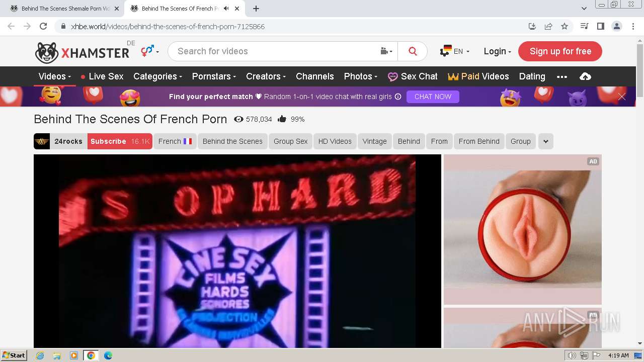Bookmark this page with the star icon
The width and height of the screenshot is (644, 362).
pyautogui.click(x=565, y=26)
